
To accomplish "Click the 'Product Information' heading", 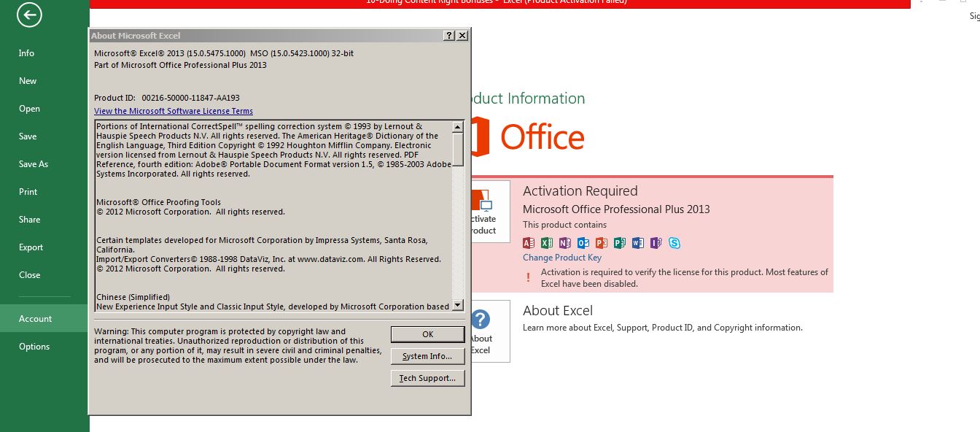I will coord(528,99).
